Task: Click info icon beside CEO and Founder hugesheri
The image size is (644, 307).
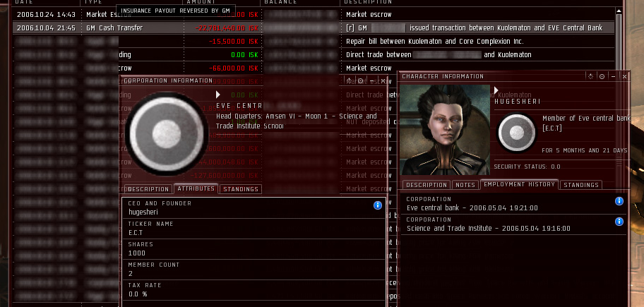Action: [x=378, y=205]
